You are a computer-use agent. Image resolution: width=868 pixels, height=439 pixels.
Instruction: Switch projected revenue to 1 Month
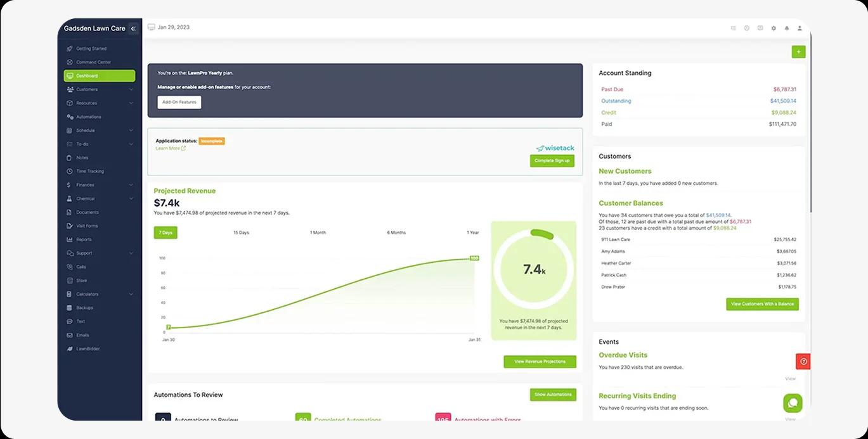[318, 232]
